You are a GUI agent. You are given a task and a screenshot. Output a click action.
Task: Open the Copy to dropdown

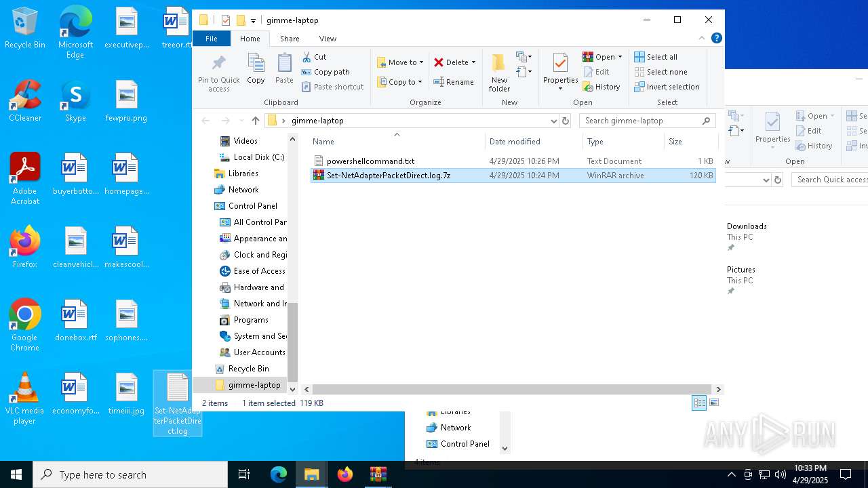(400, 82)
